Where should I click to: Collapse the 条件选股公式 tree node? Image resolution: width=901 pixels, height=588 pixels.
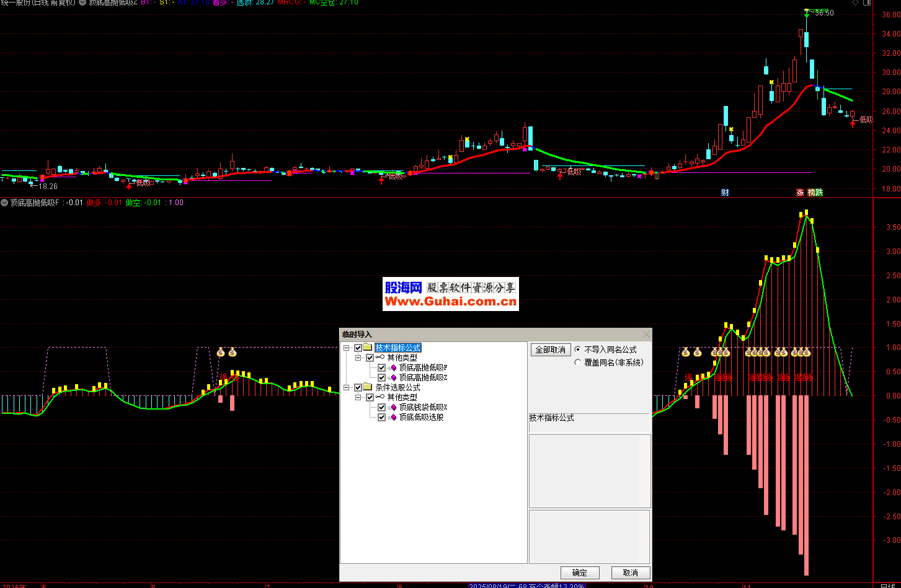347,387
